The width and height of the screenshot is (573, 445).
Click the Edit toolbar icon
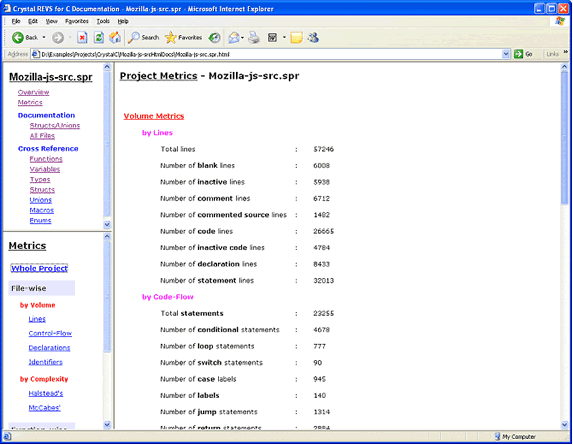click(272, 37)
